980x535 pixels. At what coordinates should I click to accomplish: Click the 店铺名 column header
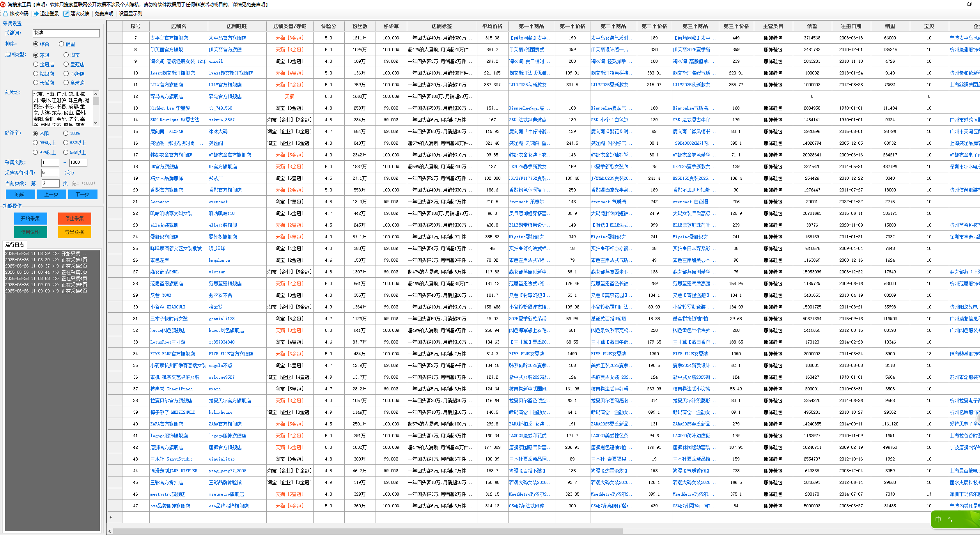coord(179,27)
